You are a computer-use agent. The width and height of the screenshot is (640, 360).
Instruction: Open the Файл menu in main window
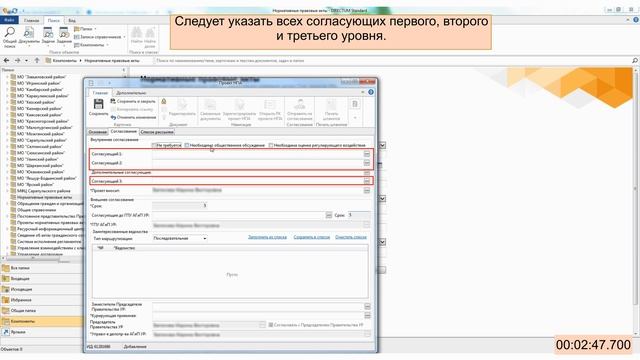point(9,20)
